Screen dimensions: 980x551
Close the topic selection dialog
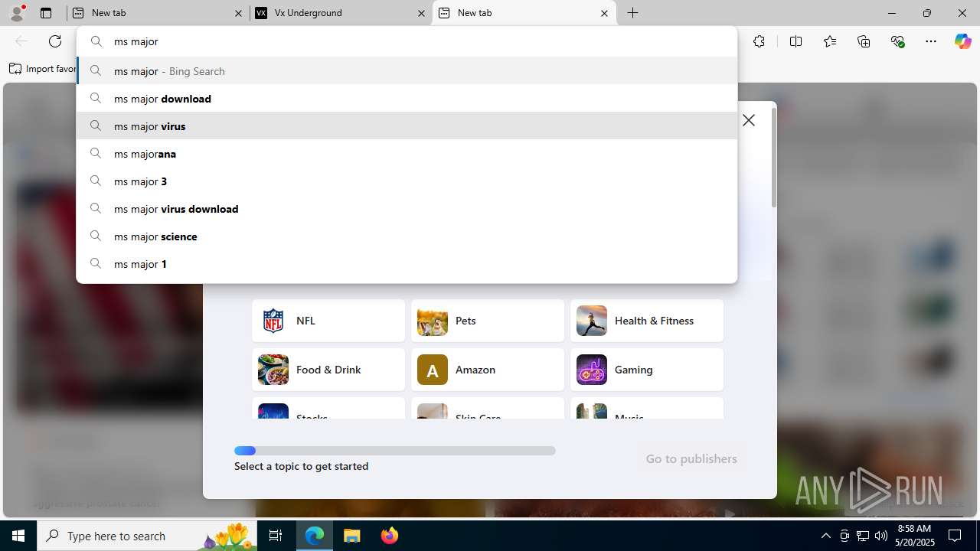tap(749, 120)
